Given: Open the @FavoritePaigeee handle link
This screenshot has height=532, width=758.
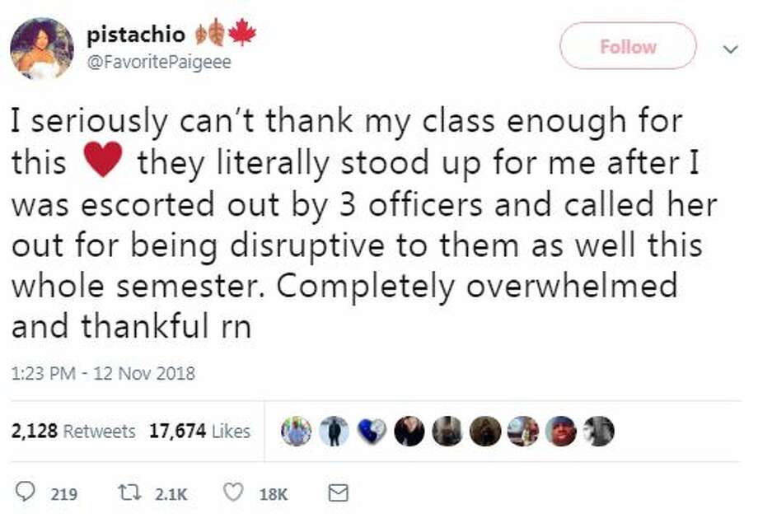Looking at the screenshot, I should tap(159, 63).
